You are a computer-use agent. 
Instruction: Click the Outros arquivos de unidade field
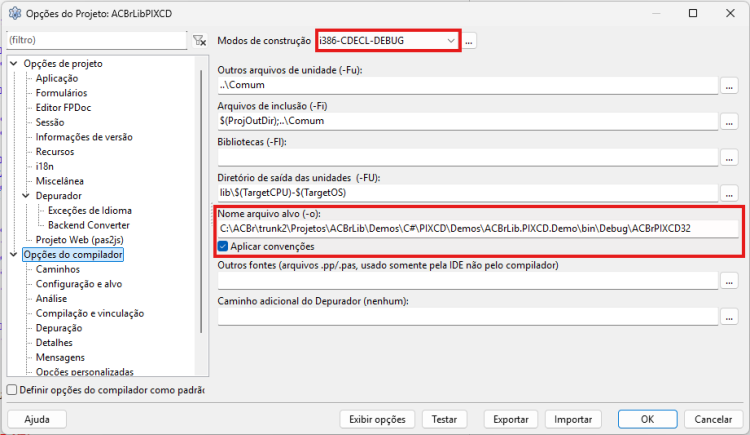(x=468, y=85)
